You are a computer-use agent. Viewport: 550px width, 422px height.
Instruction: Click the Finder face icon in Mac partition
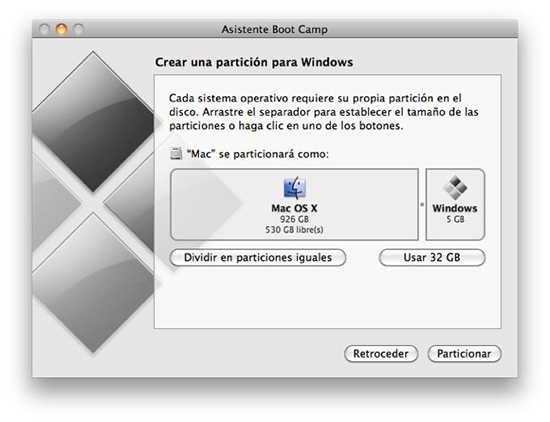coord(294,188)
